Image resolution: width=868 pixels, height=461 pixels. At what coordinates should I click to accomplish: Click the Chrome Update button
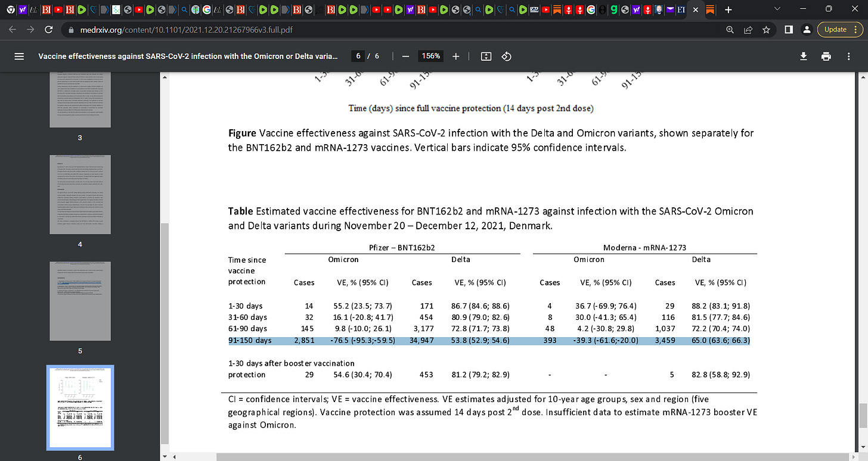pyautogui.click(x=840, y=29)
